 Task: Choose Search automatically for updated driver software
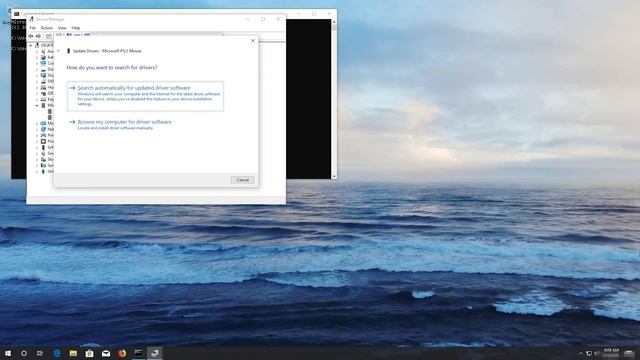(145, 96)
